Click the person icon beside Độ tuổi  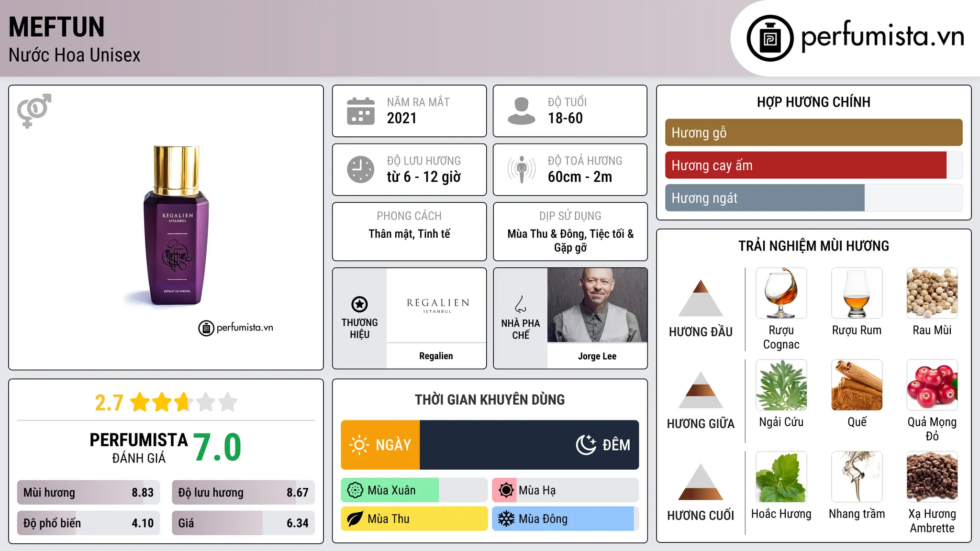[x=521, y=111]
